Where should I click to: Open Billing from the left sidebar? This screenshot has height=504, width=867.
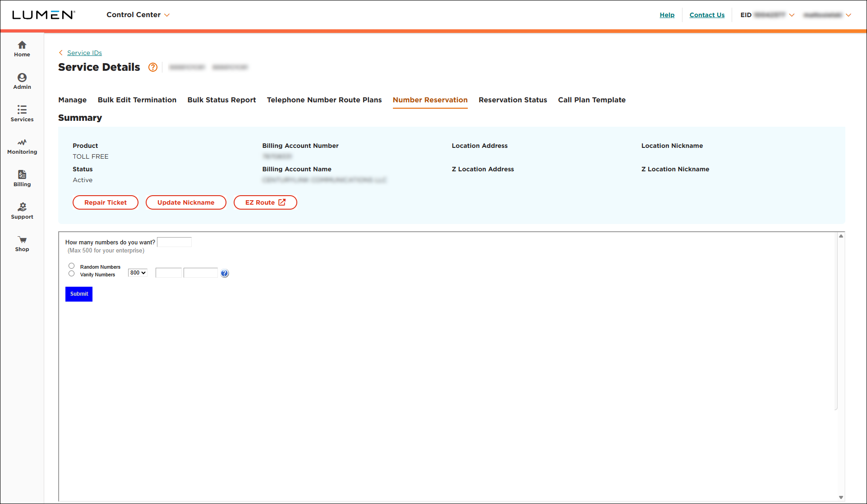pos(22,177)
